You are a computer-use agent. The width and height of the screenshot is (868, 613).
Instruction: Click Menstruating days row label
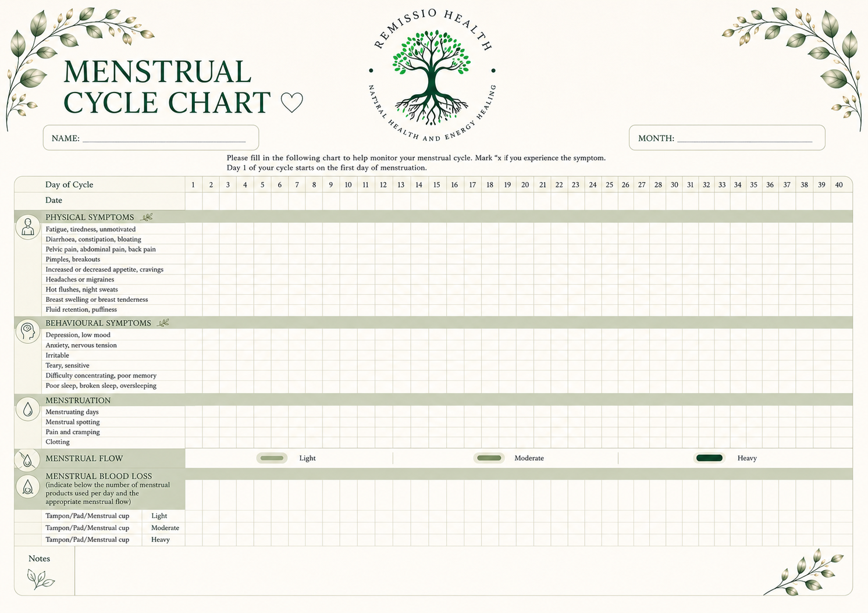pos(72,412)
